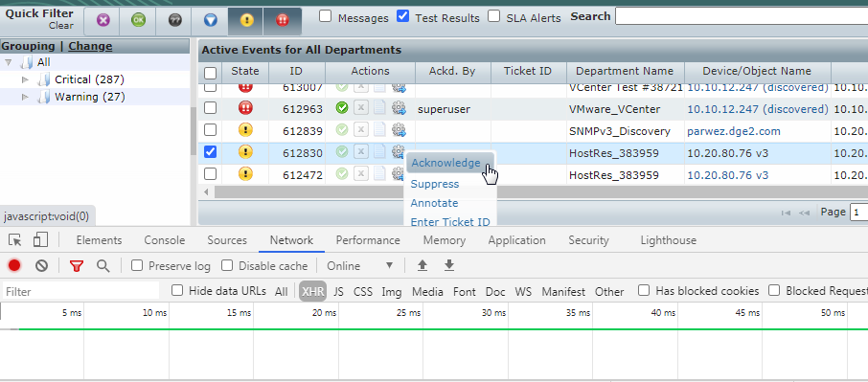
Task: Click acknowledge checkmark icon for event 612963
Action: [342, 108]
